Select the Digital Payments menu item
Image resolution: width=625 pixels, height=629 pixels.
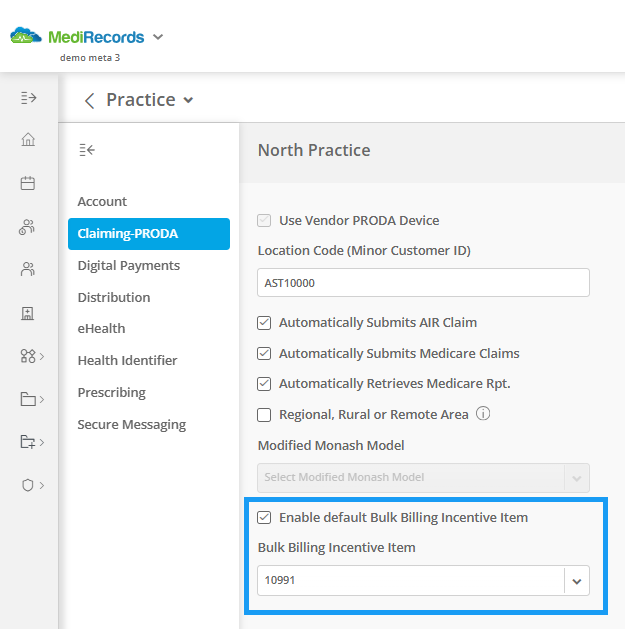[x=129, y=266]
